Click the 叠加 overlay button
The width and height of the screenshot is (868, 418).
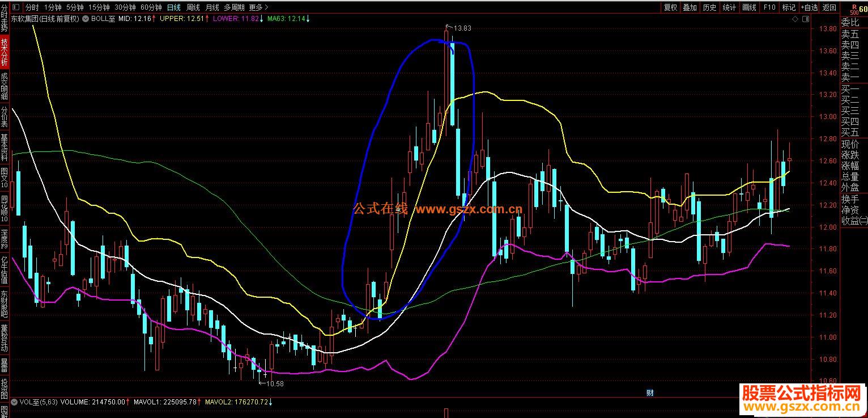(x=690, y=7)
